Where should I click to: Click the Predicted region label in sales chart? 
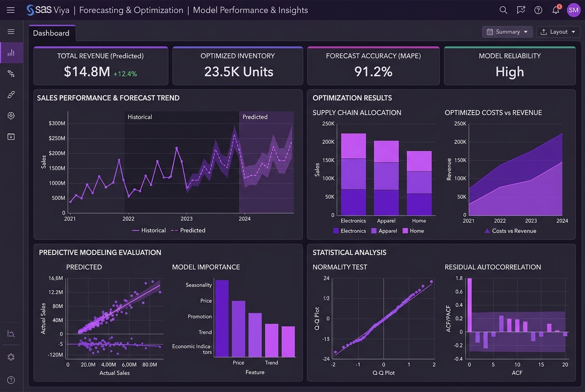[x=255, y=117]
